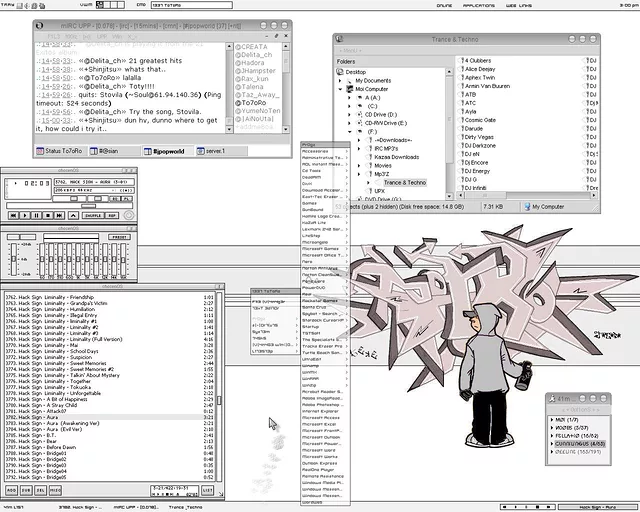Toggle Repeat in Winamp
Image resolution: width=640 pixels, height=512 pixels.
[114, 215]
